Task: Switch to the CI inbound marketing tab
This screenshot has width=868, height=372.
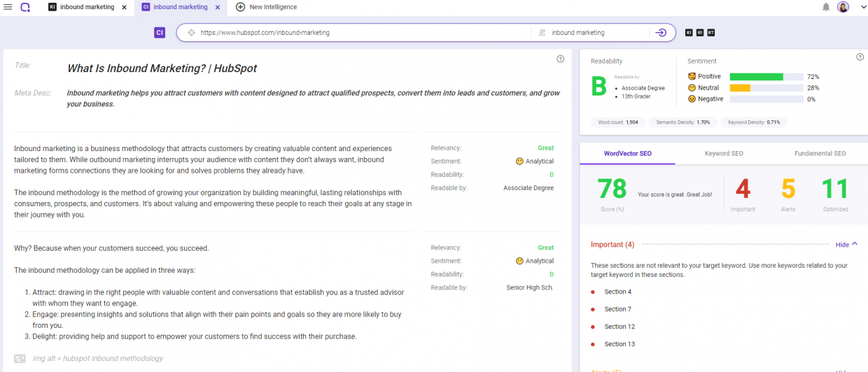Action: pos(174,7)
